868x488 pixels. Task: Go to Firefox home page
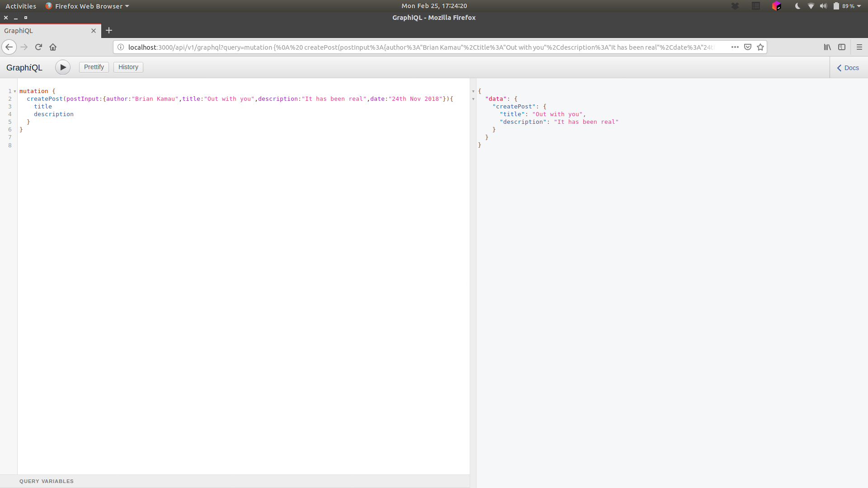[53, 47]
